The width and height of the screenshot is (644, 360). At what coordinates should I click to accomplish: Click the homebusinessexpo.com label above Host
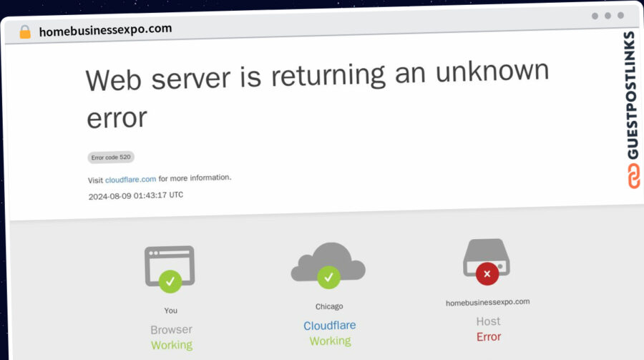488,303
